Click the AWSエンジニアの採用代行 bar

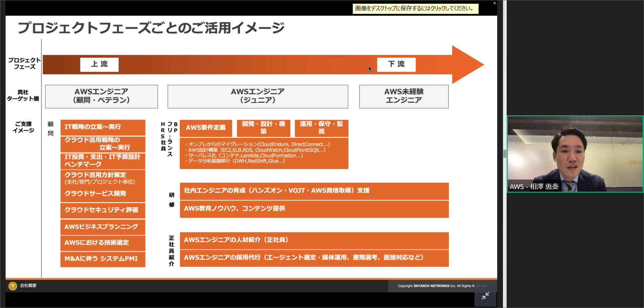[314, 258]
